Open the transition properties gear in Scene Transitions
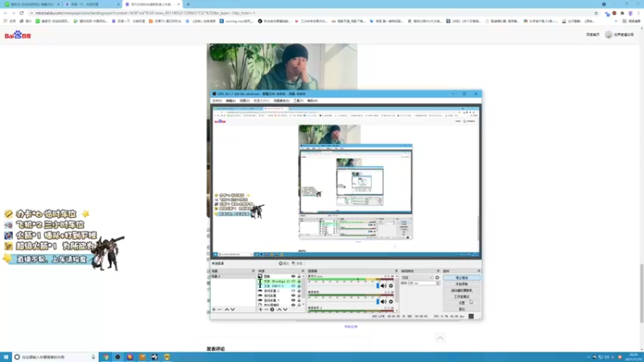The height and width of the screenshot is (362, 644). point(437,278)
